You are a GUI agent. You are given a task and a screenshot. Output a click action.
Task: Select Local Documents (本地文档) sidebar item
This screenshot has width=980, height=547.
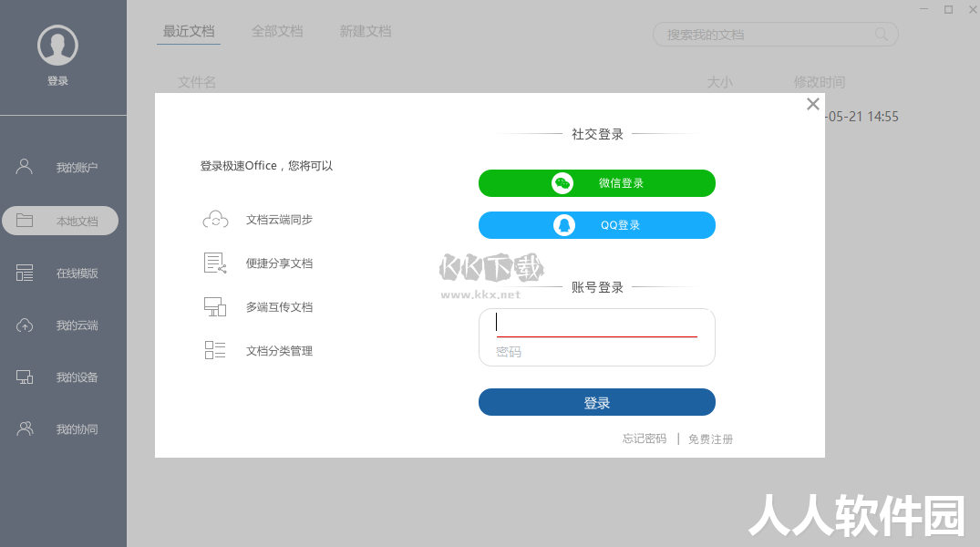60,221
